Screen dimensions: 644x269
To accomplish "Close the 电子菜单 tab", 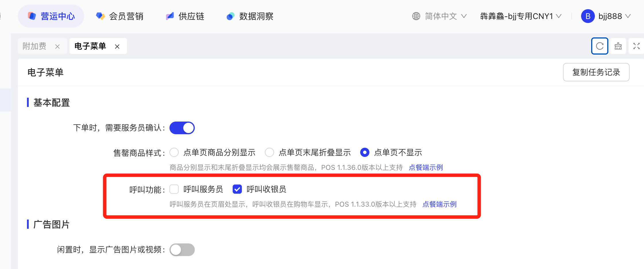I will pyautogui.click(x=117, y=46).
